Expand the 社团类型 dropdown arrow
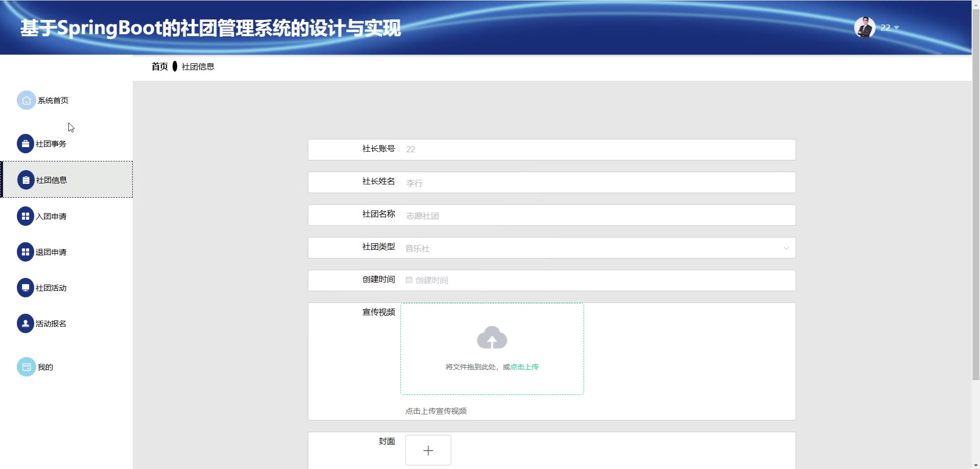Image resolution: width=980 pixels, height=469 pixels. 786,248
